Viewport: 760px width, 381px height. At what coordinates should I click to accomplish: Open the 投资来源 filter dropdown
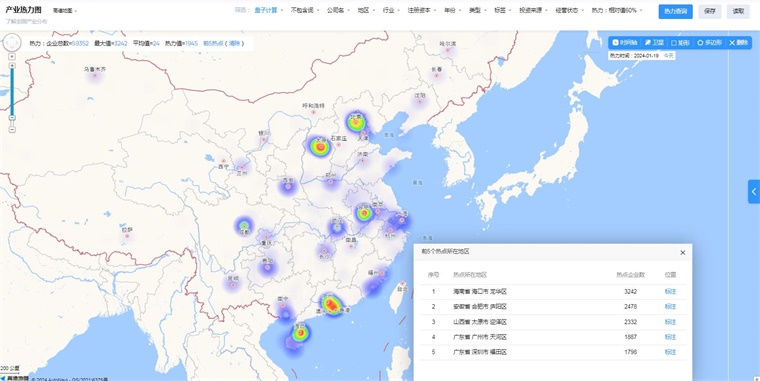tap(533, 10)
